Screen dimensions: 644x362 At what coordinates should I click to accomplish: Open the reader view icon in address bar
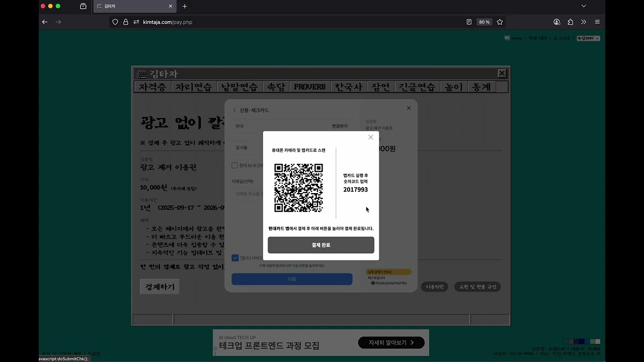tap(469, 22)
